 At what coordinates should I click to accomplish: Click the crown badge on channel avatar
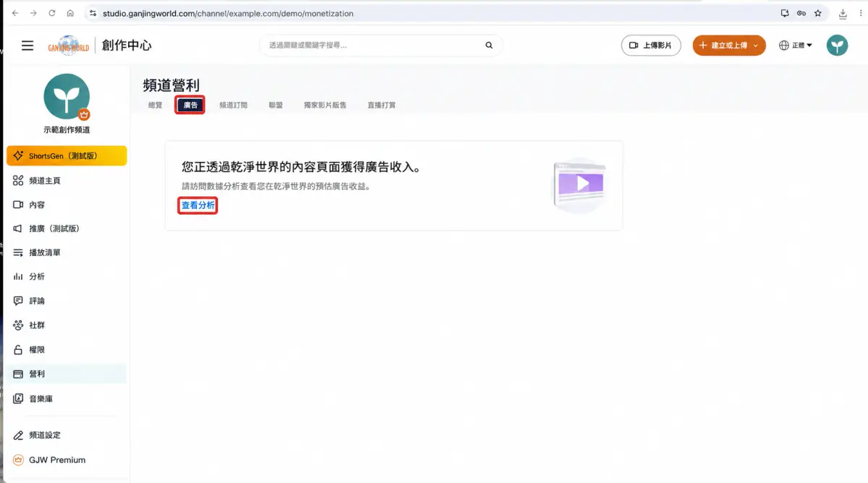[x=84, y=114]
